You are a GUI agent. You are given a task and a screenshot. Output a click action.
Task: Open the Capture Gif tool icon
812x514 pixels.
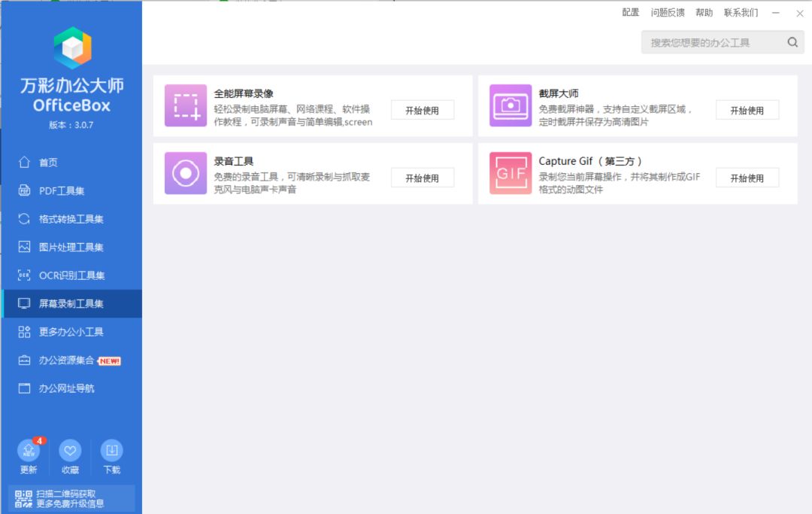pyautogui.click(x=510, y=174)
